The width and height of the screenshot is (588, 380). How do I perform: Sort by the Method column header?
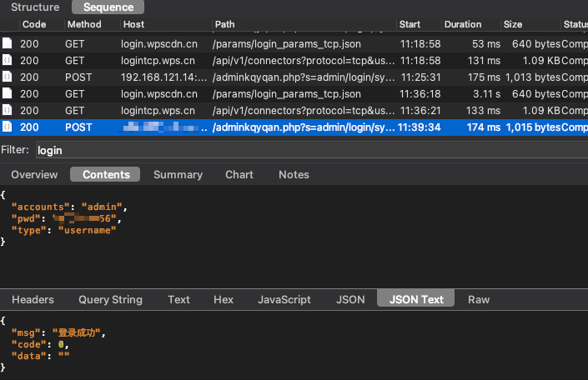pos(84,24)
